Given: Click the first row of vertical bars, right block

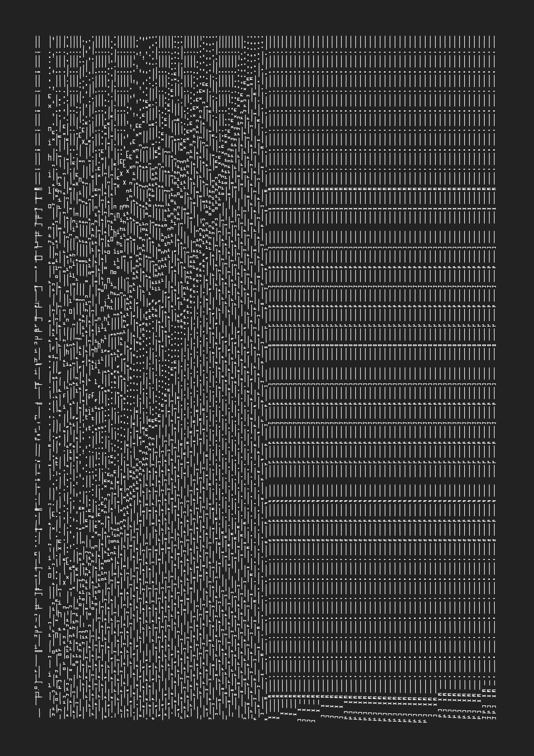Looking at the screenshot, I should (382, 42).
